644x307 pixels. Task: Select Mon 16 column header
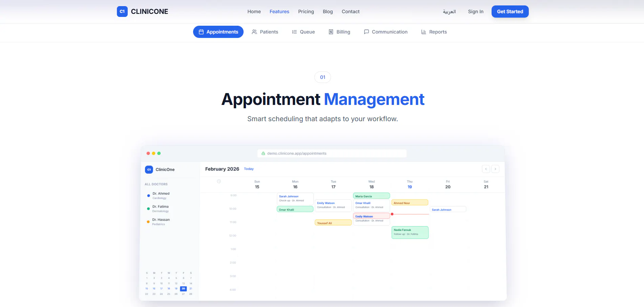point(295,184)
